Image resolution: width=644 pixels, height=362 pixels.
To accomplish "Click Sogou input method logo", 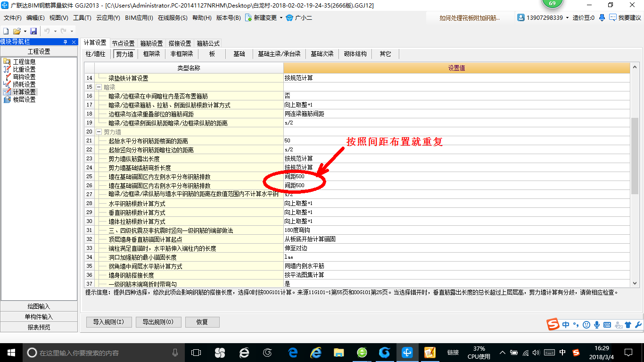I will [x=553, y=325].
